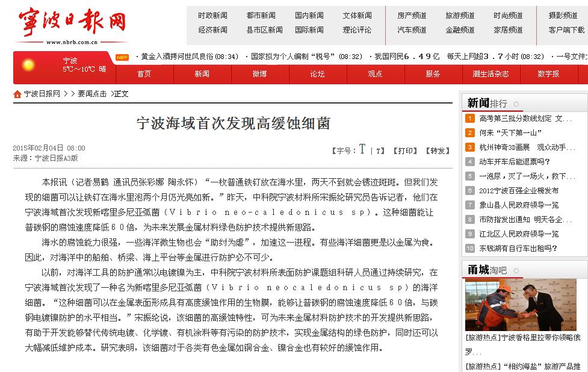The width and height of the screenshot is (588, 372).
Task: Open travel link 宁波香格里拉带你领略俄罗
Action: (523, 345)
